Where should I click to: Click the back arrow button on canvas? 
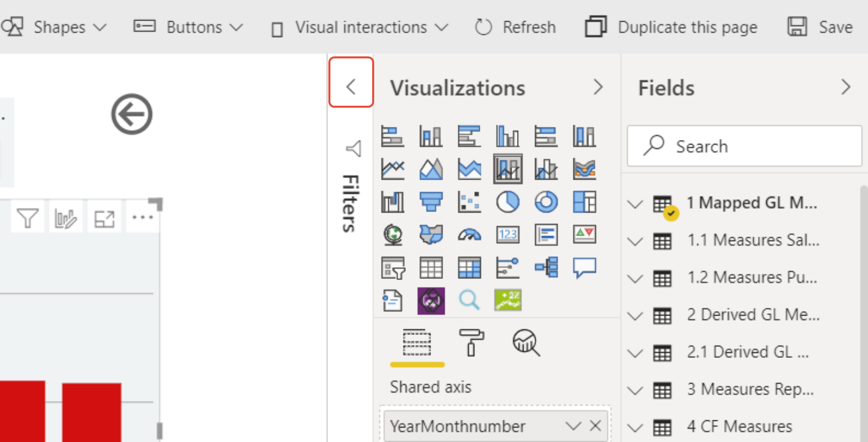point(132,114)
